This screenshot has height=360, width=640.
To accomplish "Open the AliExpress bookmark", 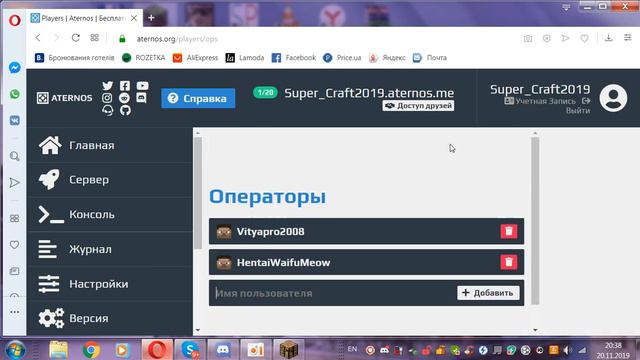I will click(195, 58).
